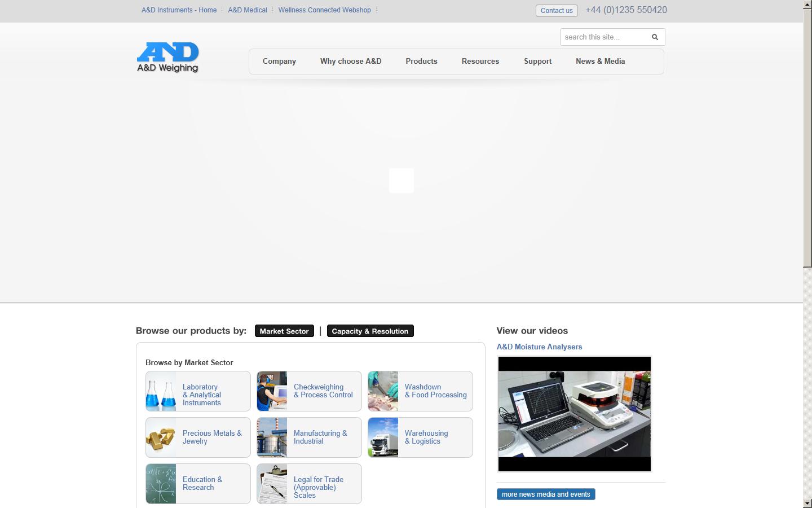The image size is (812, 508).
Task: Open the Support dropdown
Action: click(537, 61)
